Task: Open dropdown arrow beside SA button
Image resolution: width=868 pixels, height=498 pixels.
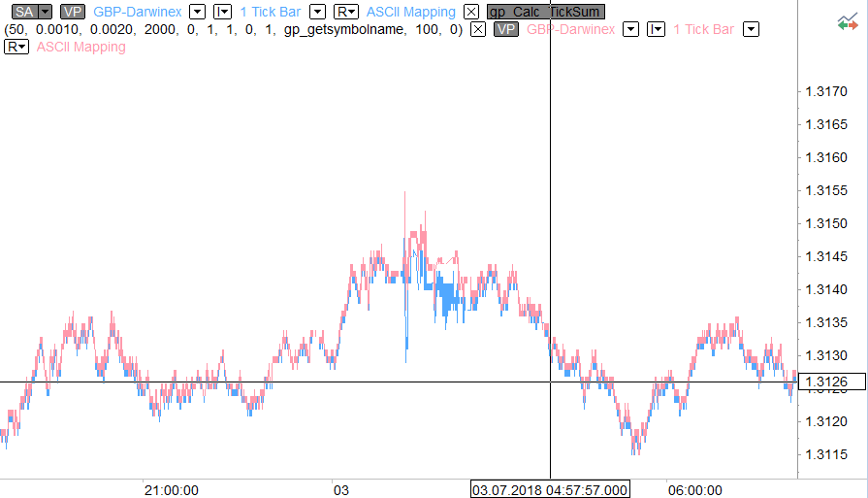Action: [46, 12]
